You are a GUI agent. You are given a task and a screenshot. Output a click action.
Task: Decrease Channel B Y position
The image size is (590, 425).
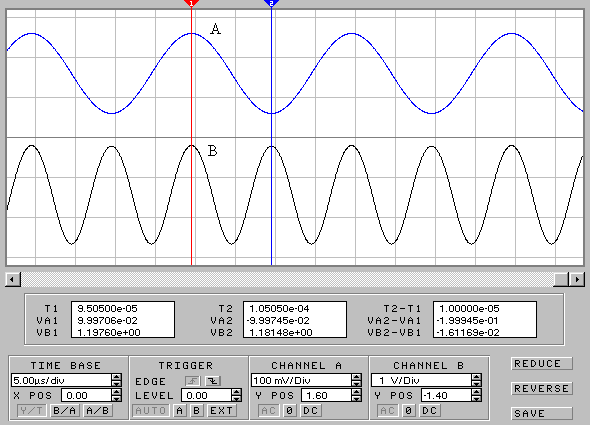coord(476,399)
